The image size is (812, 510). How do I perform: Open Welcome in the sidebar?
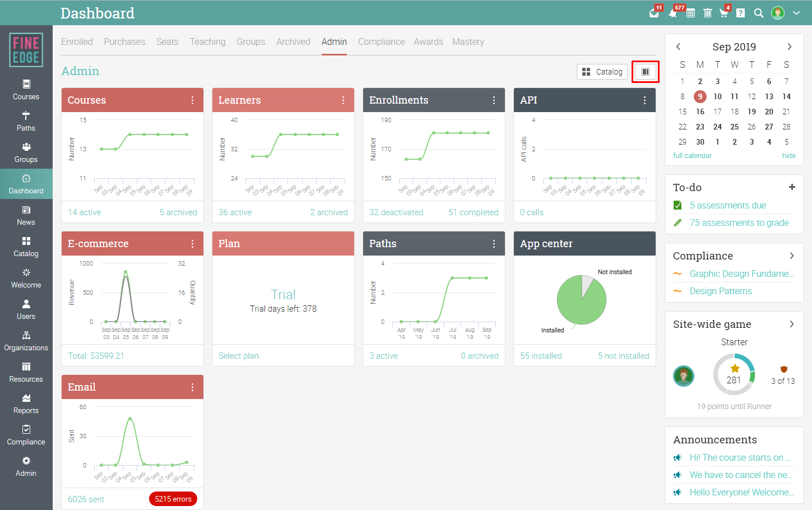pos(26,278)
